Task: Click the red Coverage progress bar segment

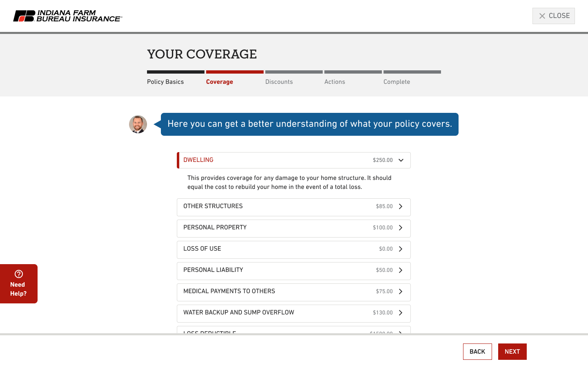Action: click(x=234, y=72)
